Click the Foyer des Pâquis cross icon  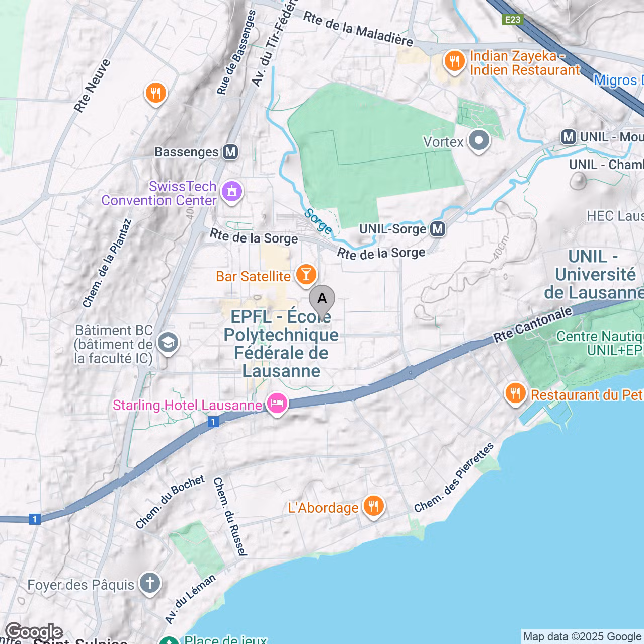pos(149,584)
